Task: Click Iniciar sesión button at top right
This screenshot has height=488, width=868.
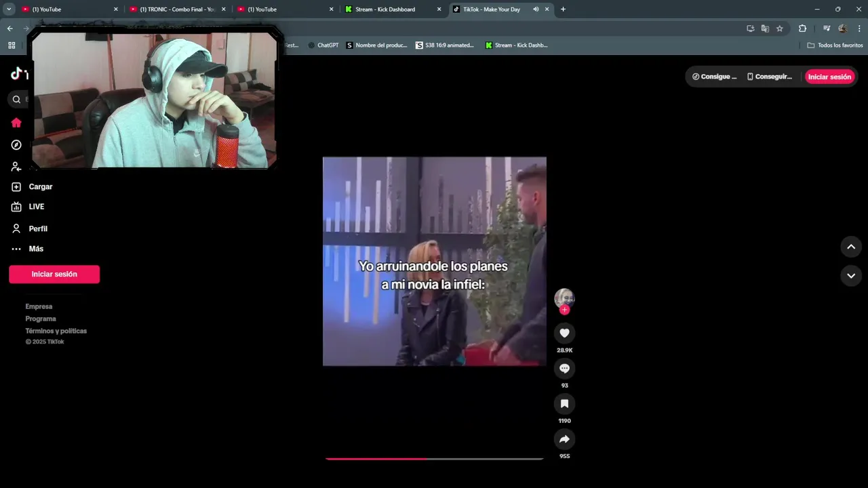Action: point(829,77)
